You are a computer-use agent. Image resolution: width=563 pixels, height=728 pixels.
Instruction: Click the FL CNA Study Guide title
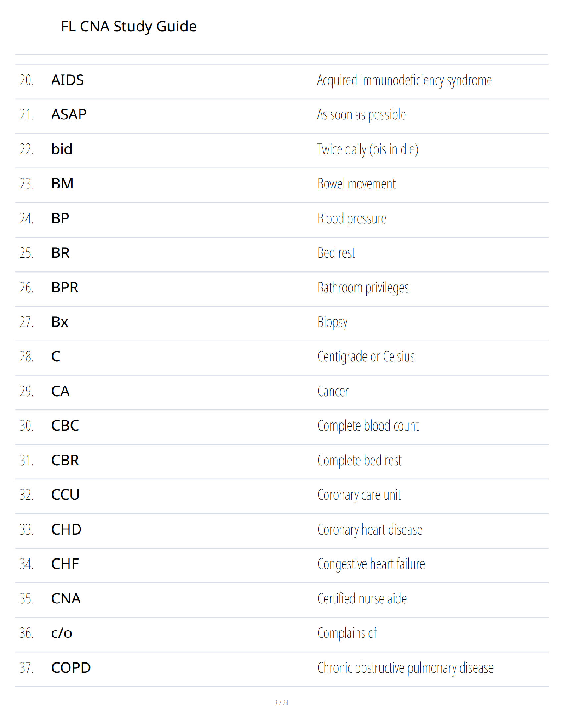point(129,27)
